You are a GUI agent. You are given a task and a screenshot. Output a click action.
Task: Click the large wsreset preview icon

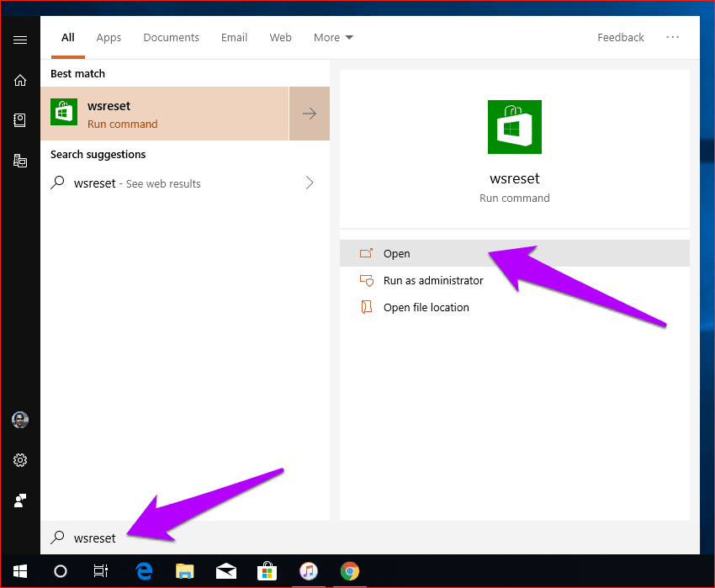514,127
